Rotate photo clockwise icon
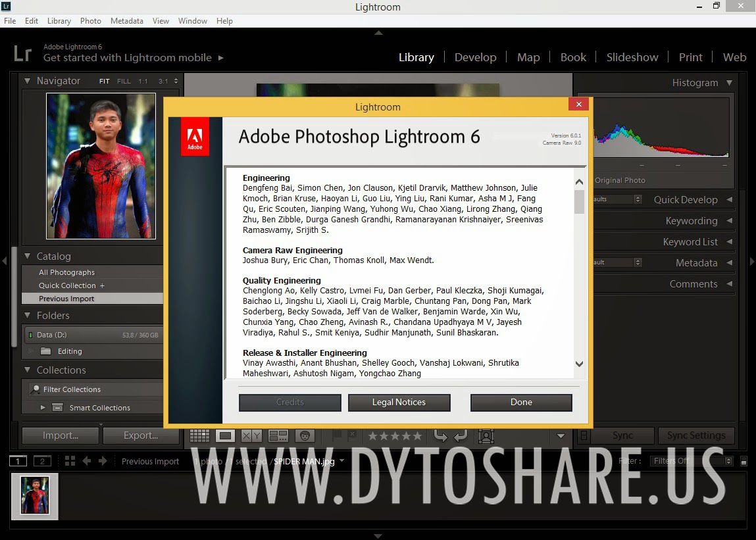756x540 pixels. pos(461,435)
